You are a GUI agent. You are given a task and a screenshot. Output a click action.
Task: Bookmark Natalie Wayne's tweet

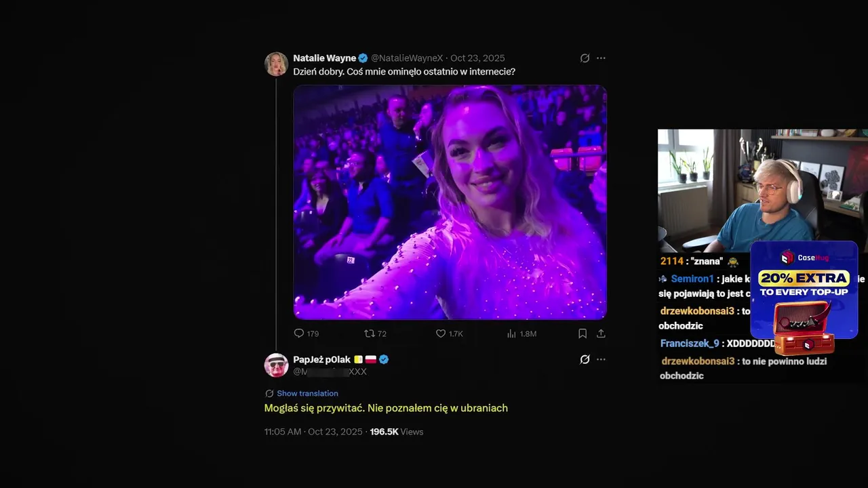coord(583,333)
